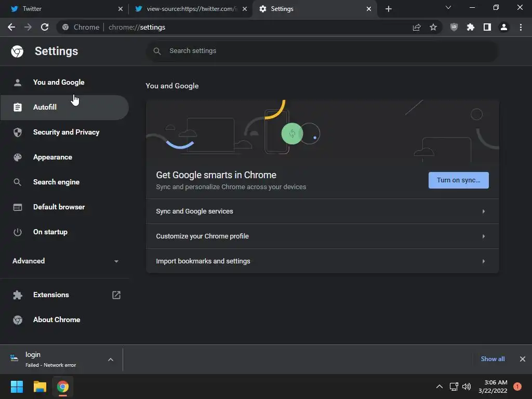
Task: Open Default browser settings
Action: coord(64,207)
